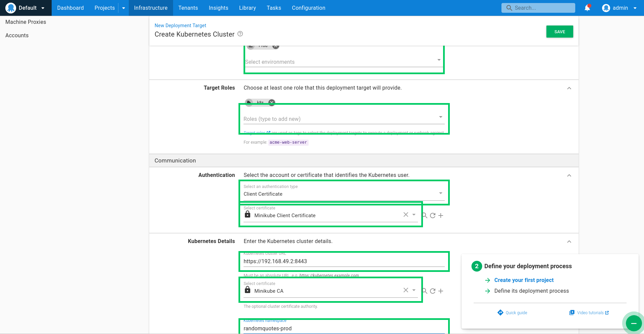644x334 pixels.
Task: Open the Minikube Client Certificate dropdown arrow
Action: click(x=414, y=215)
